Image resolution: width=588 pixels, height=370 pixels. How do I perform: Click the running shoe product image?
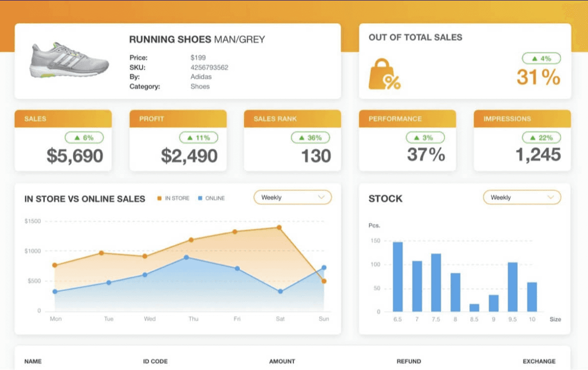click(70, 60)
